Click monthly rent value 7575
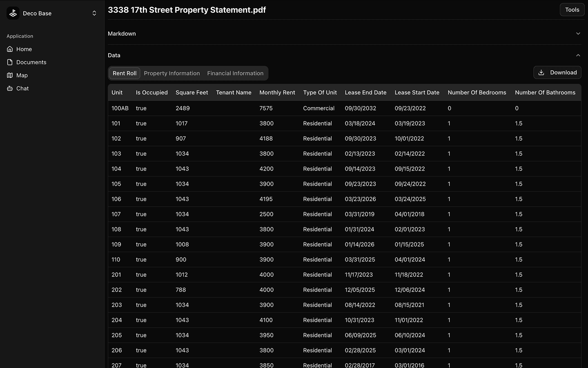This screenshot has height=368, width=588. click(266, 108)
